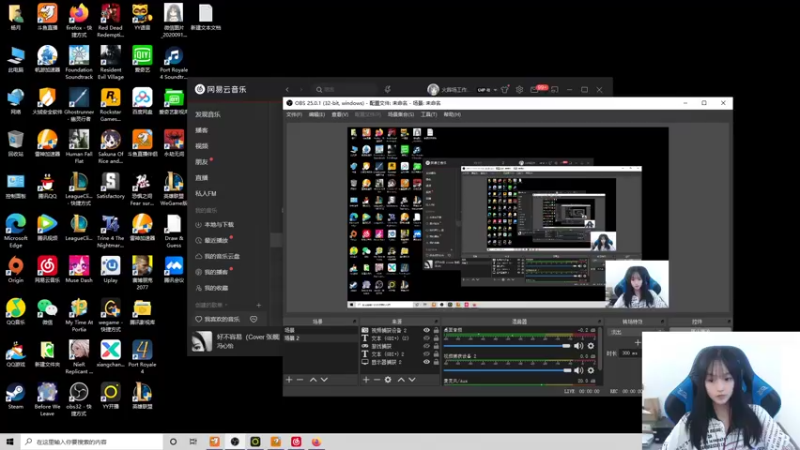This screenshot has height=450, width=800.
Task: Go back in NetEase Cloud Music
Action: coord(287,89)
